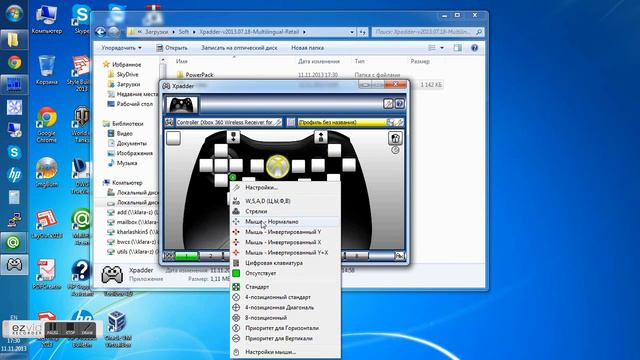Choose Мышь - Инвертированный Y+X menu item
Screen dimensions: 640x360
click(285, 253)
